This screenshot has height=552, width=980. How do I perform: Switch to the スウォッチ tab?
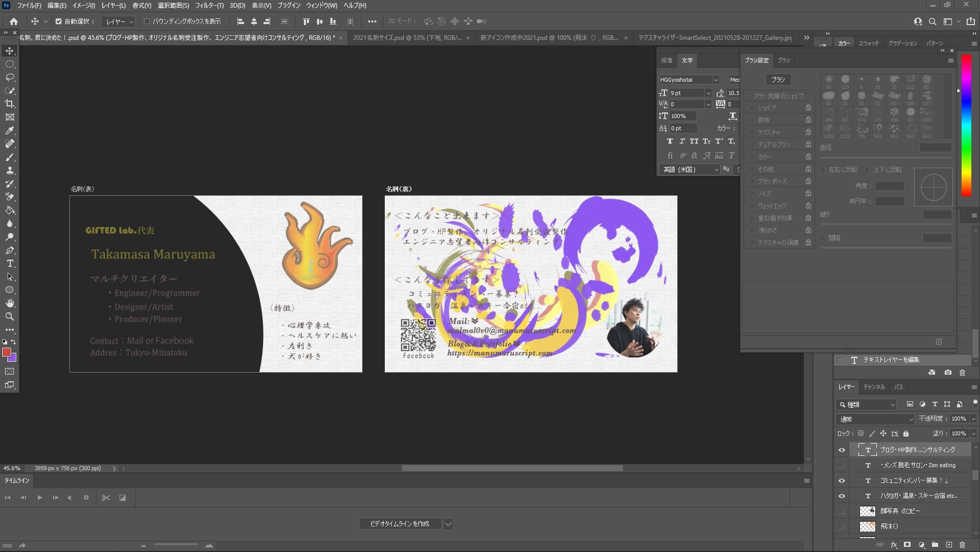click(x=869, y=43)
